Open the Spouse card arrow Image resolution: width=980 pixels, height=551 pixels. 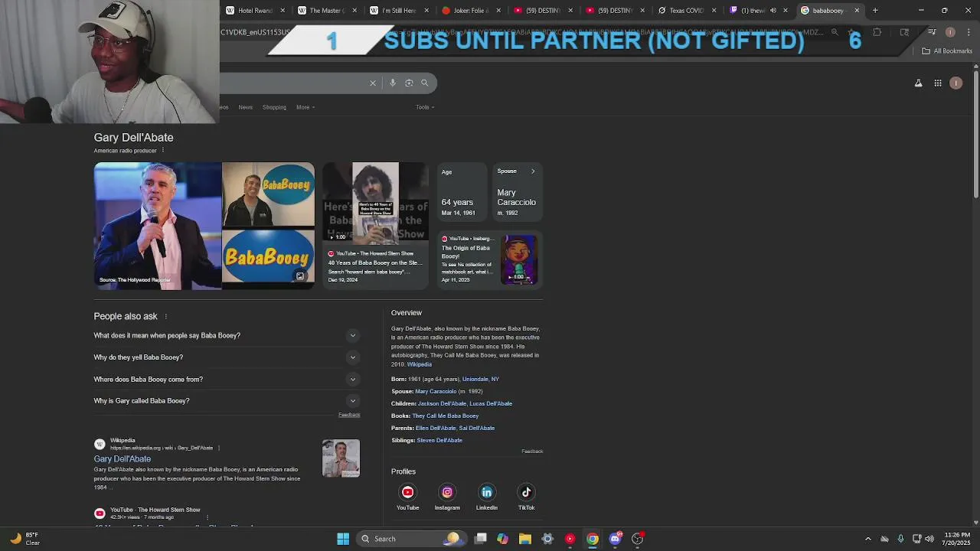click(x=533, y=171)
